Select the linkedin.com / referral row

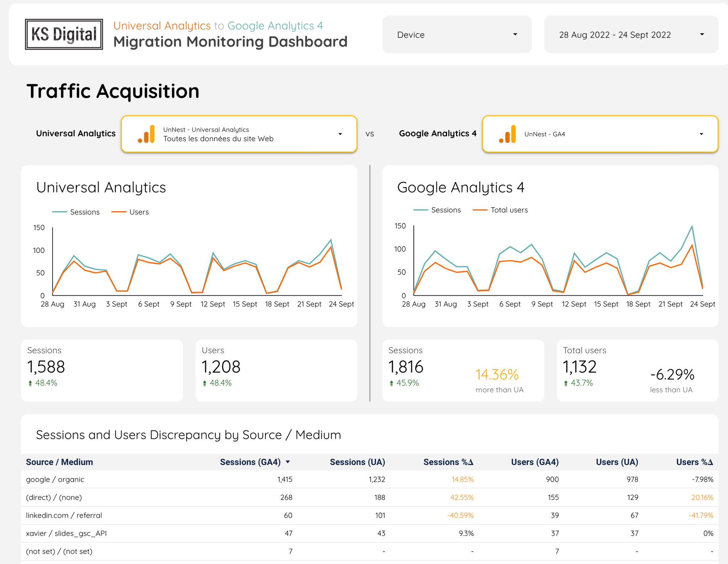(370, 515)
